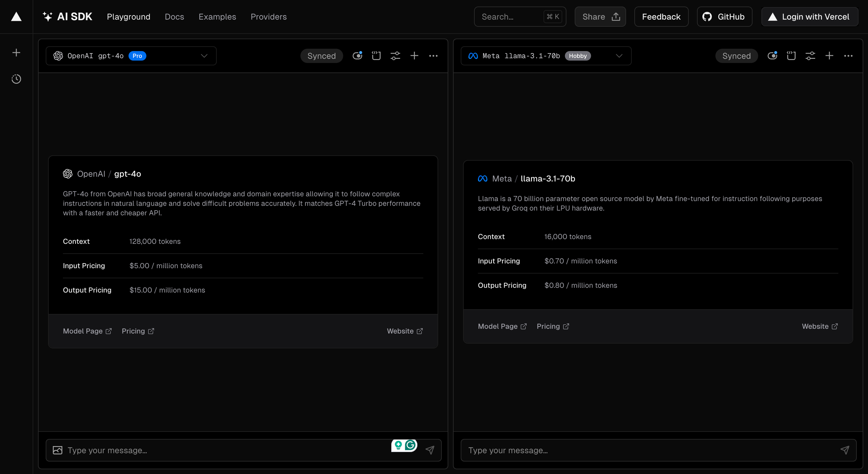Expand the Meta llama-3.1-70b model dropdown
The image size is (868, 474).
pos(546,56)
